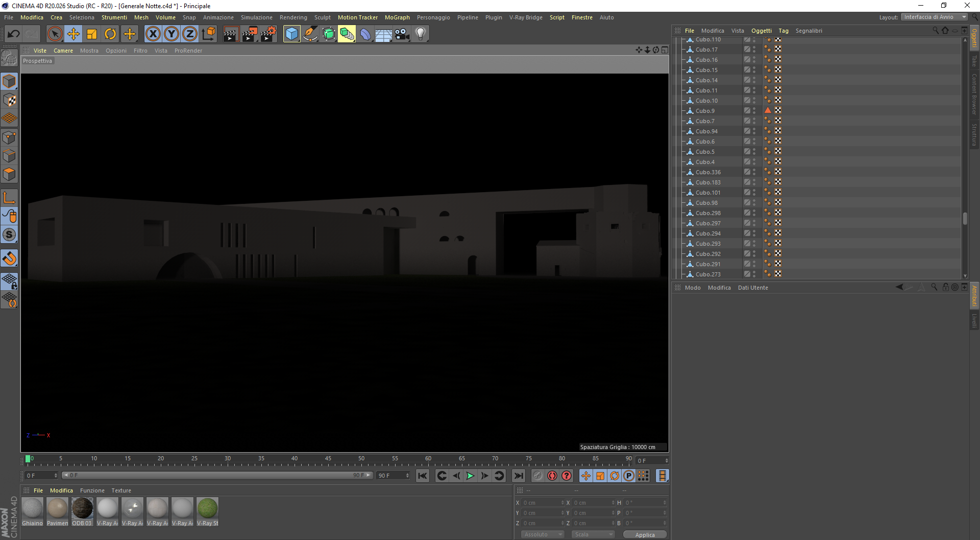The image size is (980, 540).
Task: Switch to Points mode
Action: tap(9, 137)
